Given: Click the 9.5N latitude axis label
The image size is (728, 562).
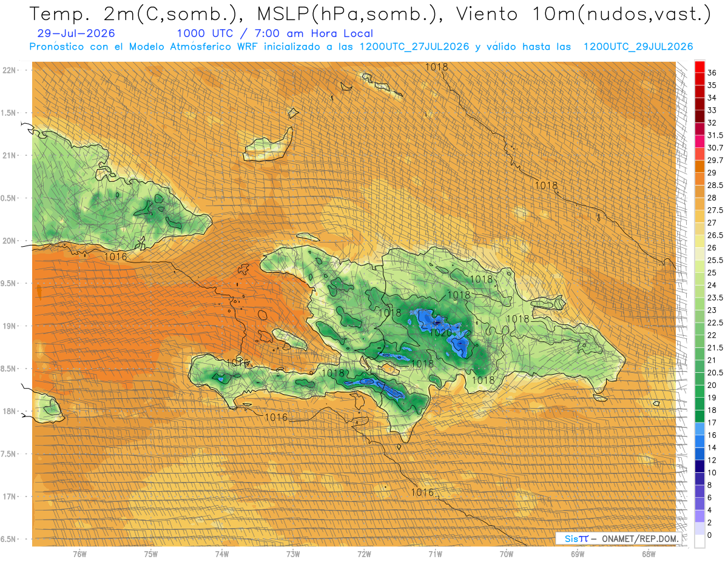Looking at the screenshot, I should click(8, 283).
